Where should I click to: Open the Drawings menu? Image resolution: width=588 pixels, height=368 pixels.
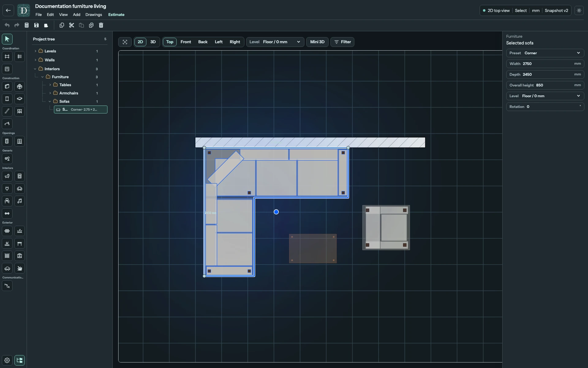coord(94,15)
